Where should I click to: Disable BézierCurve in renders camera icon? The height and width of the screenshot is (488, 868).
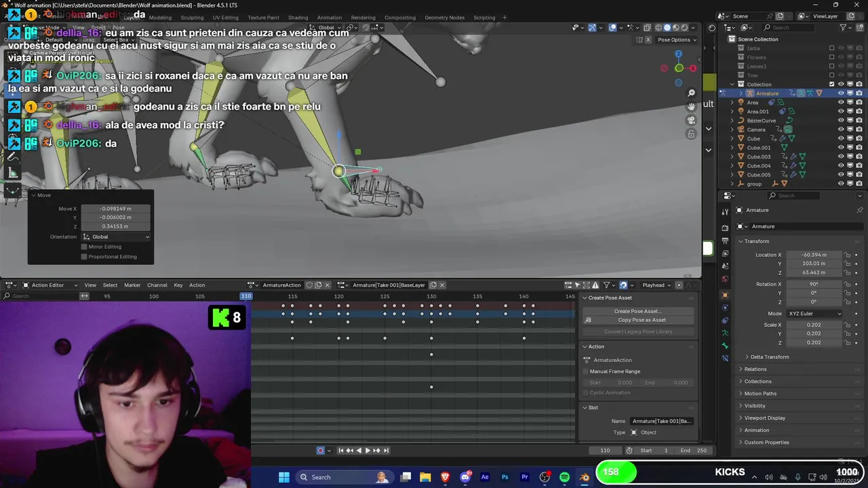859,121
